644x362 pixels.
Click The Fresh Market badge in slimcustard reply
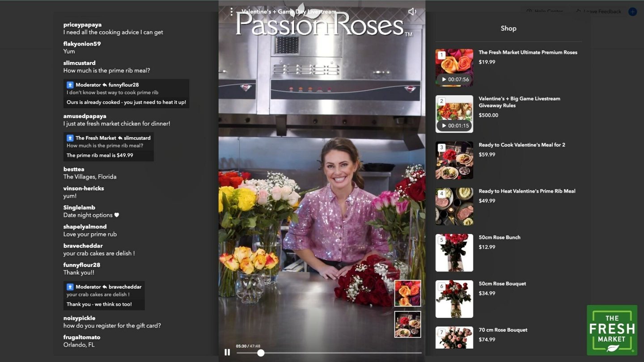69,138
